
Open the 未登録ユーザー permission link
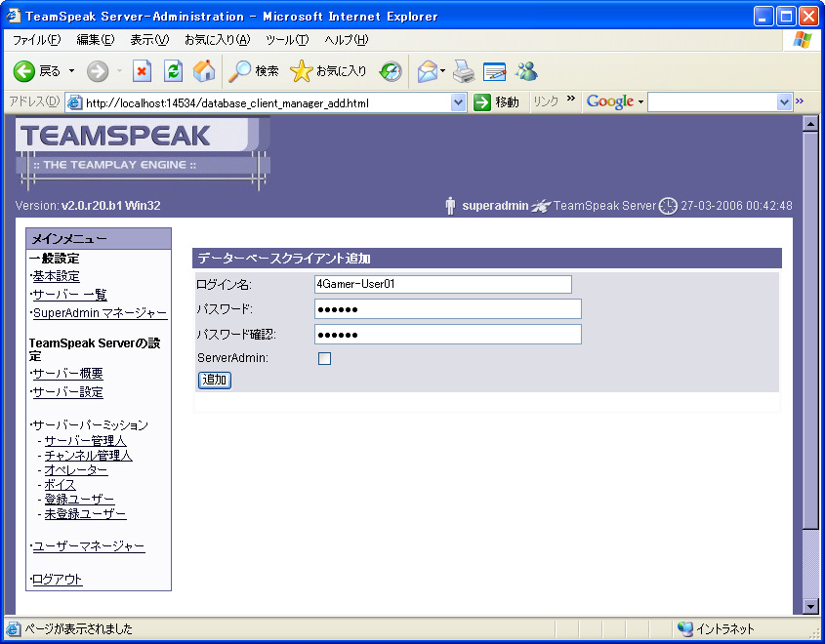pos(85,514)
